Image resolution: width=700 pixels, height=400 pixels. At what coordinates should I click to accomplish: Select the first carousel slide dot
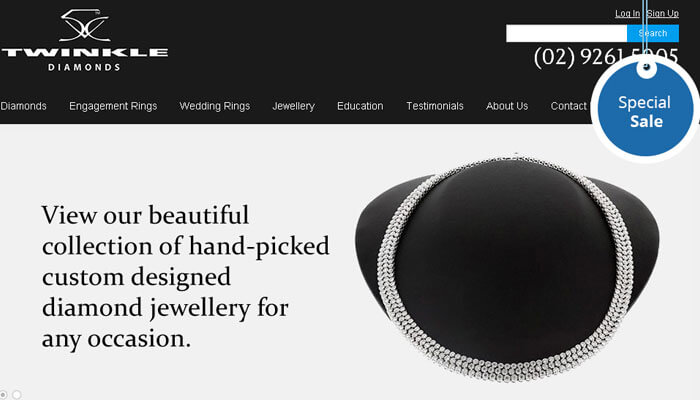[3, 395]
